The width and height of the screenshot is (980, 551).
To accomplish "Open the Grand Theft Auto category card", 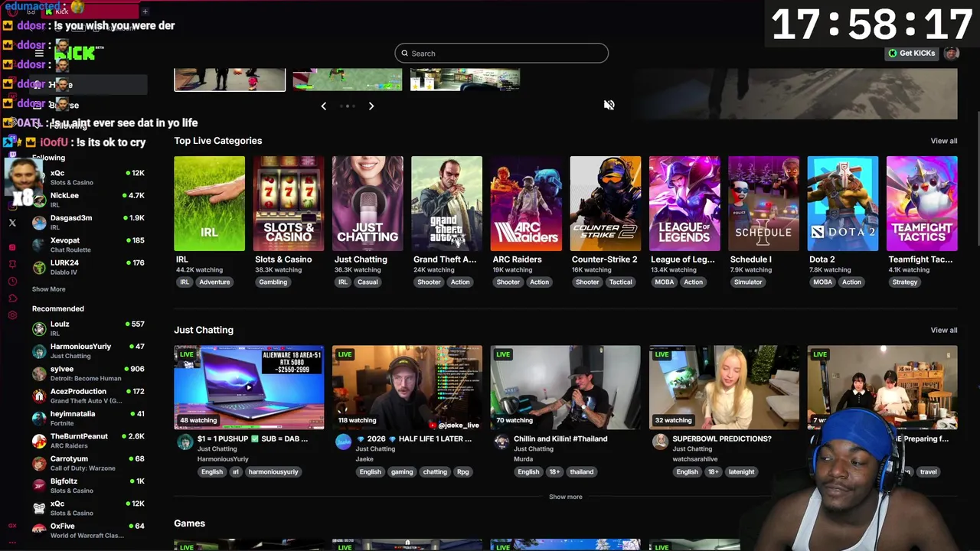I will [446, 204].
